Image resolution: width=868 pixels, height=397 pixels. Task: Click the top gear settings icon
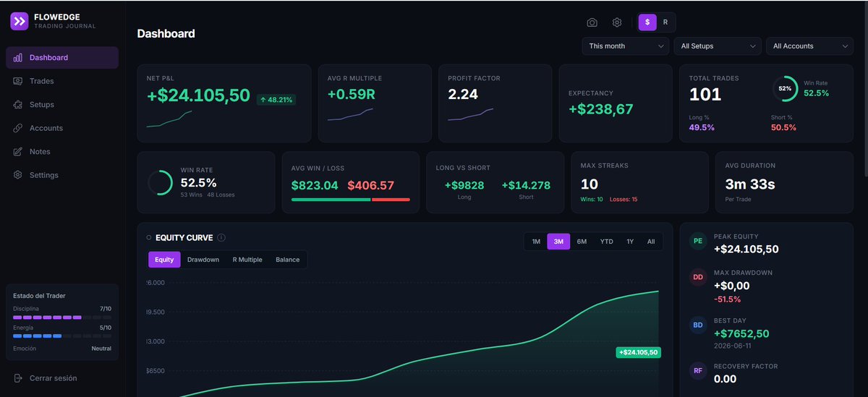coord(617,22)
